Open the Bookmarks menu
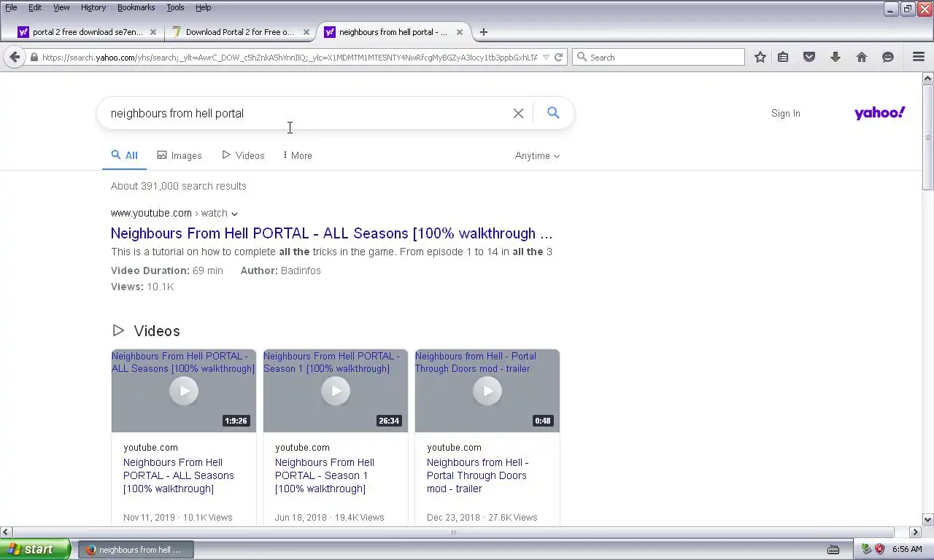This screenshot has height=560, width=934. pos(136,7)
